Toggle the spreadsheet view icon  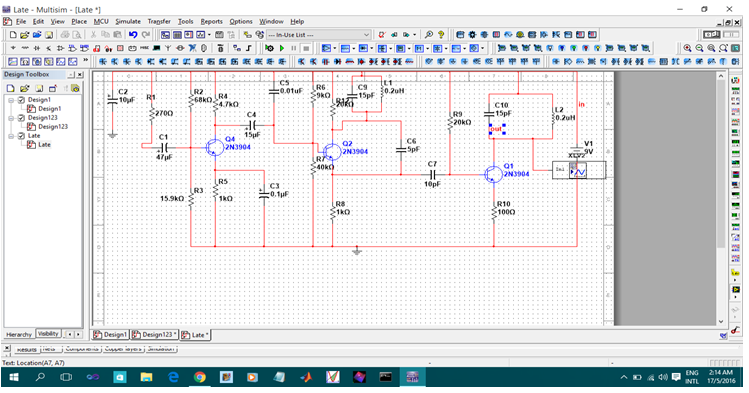pyautogui.click(x=177, y=35)
